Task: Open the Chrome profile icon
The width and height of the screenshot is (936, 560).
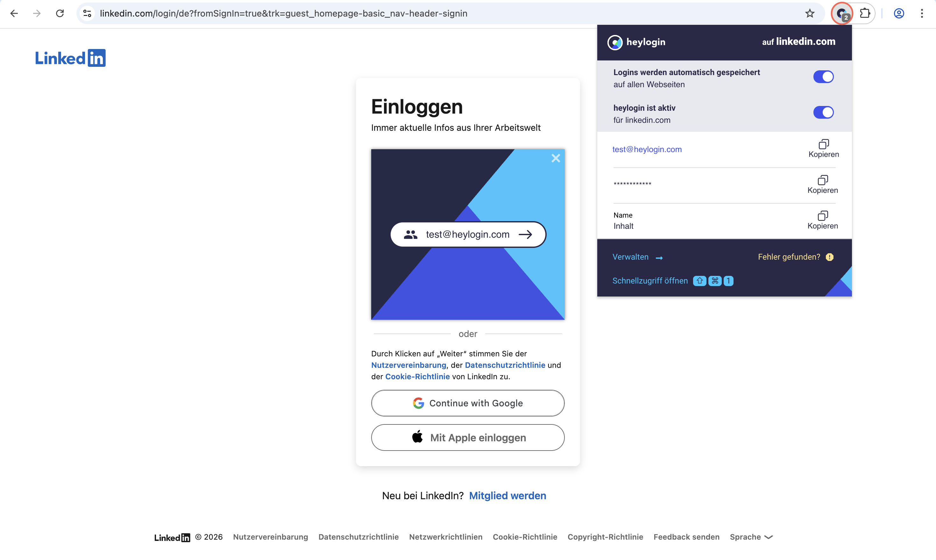Action: [899, 14]
